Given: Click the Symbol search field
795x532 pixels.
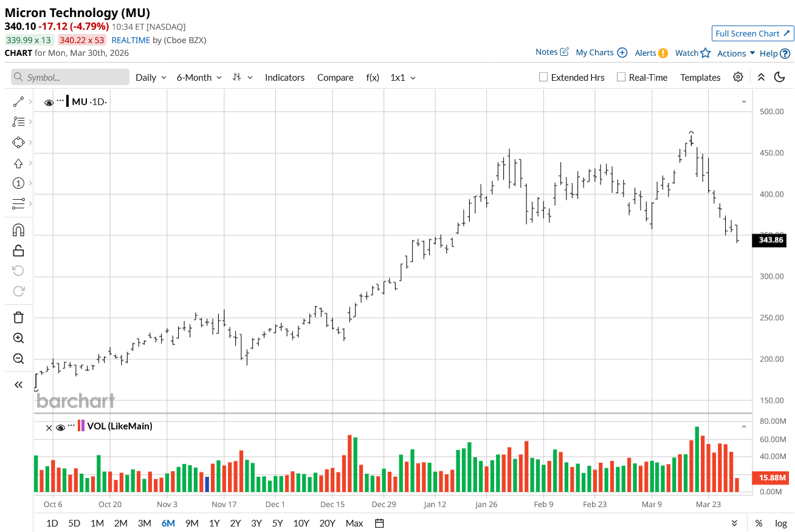Looking at the screenshot, I should (70, 77).
